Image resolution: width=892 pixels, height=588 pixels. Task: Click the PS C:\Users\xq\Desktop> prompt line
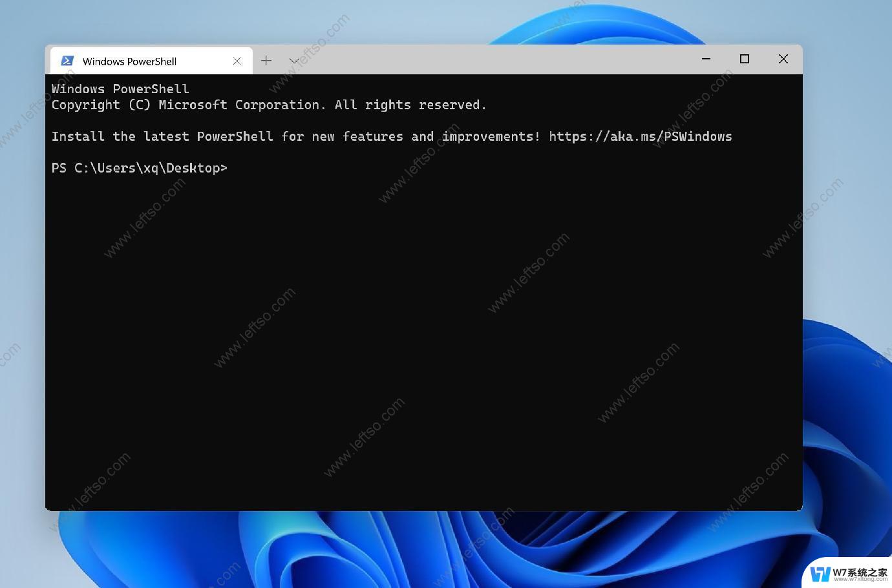[140, 168]
